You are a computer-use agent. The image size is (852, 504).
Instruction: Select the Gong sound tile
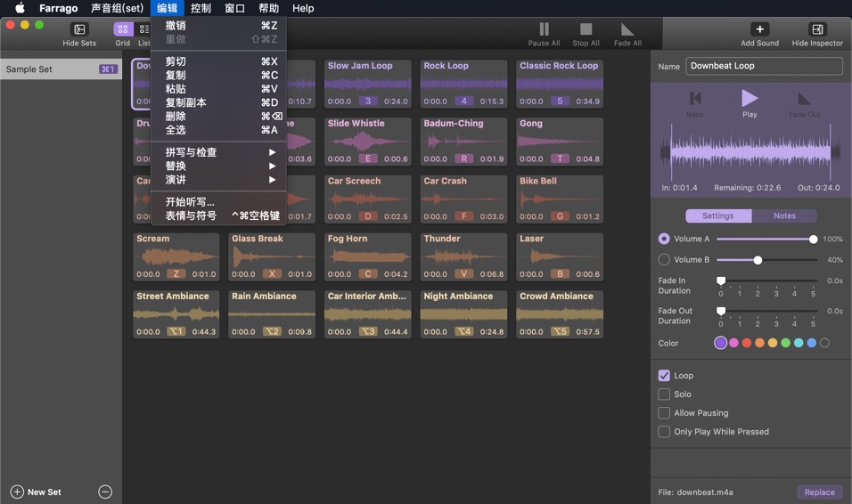(560, 142)
